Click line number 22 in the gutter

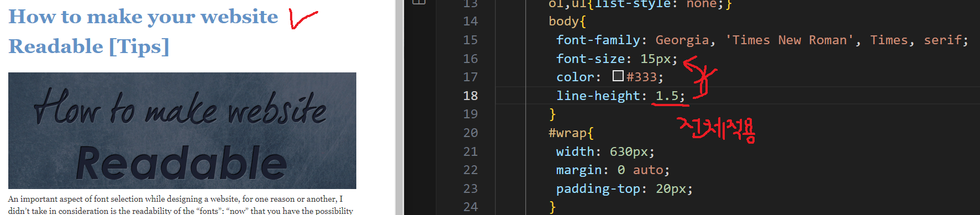[470, 170]
